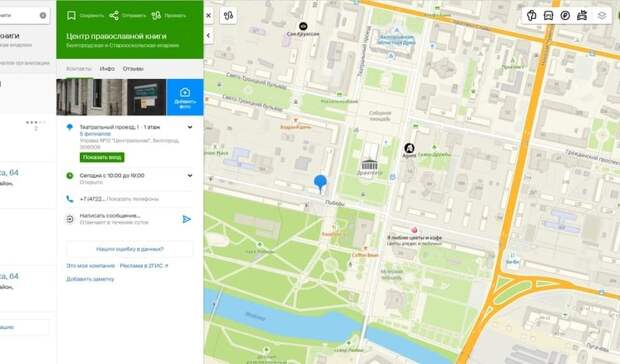Click the share icon in the green header
Image resolution: width=620 pixels, height=364 pixels.
point(114,15)
